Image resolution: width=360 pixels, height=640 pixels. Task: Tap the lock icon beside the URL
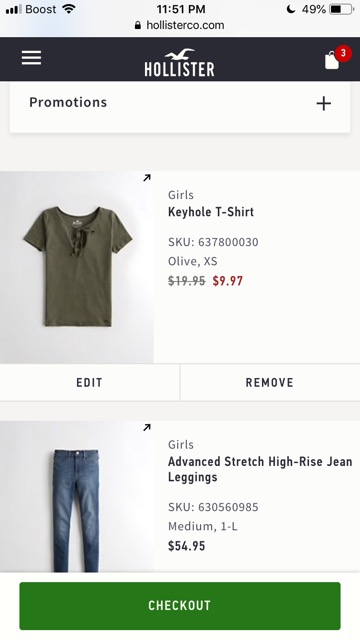[138, 25]
